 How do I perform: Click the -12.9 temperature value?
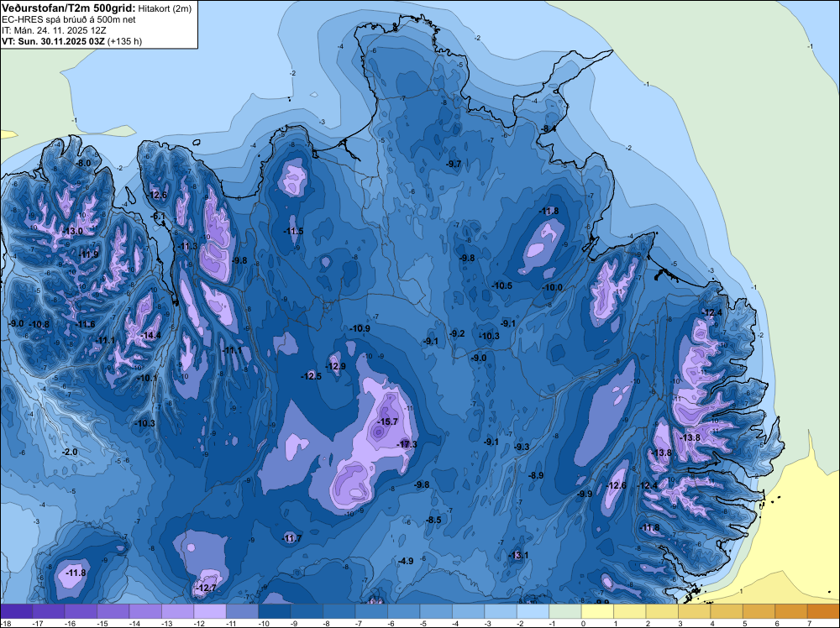tap(336, 366)
